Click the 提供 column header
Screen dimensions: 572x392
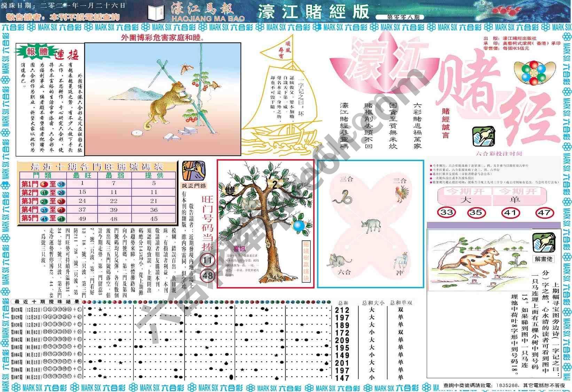(154, 176)
